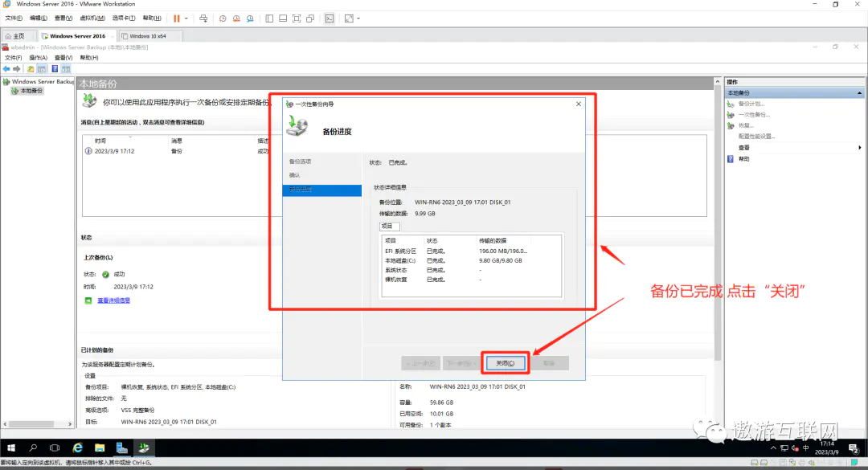Select the 本地磁盘(C:) row in item list

471,260
